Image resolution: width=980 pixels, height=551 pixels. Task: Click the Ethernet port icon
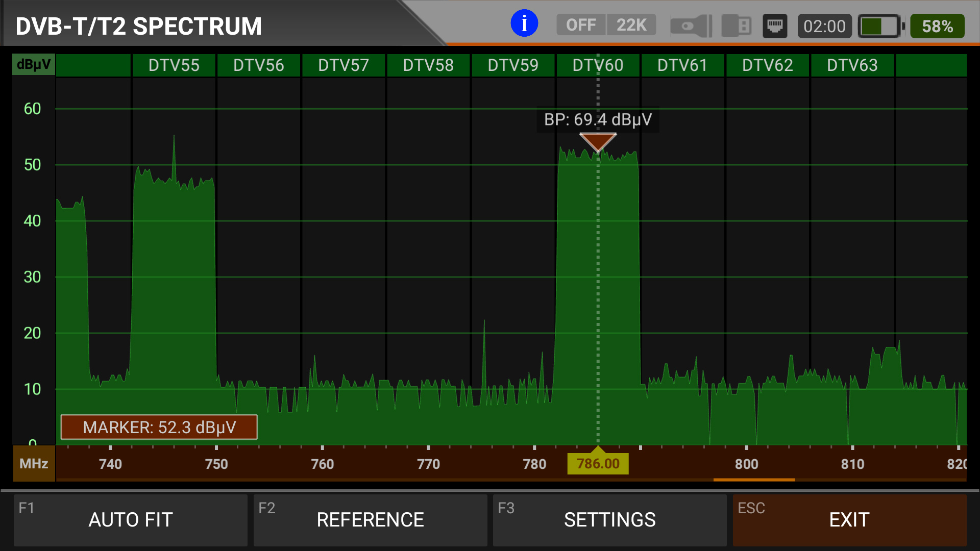tap(775, 26)
